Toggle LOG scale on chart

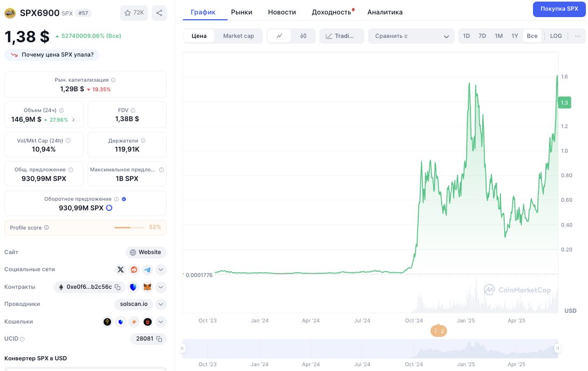(x=556, y=36)
